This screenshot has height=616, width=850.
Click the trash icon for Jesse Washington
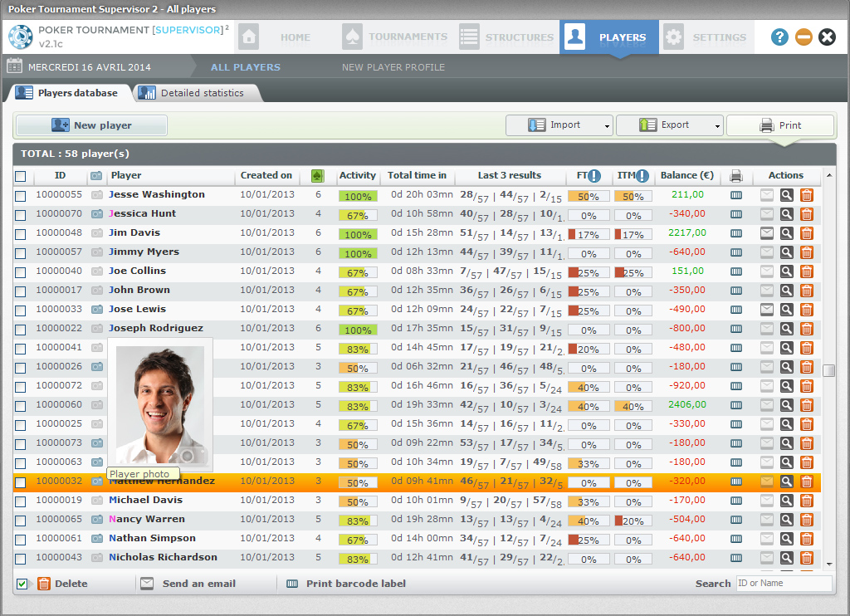pos(806,195)
